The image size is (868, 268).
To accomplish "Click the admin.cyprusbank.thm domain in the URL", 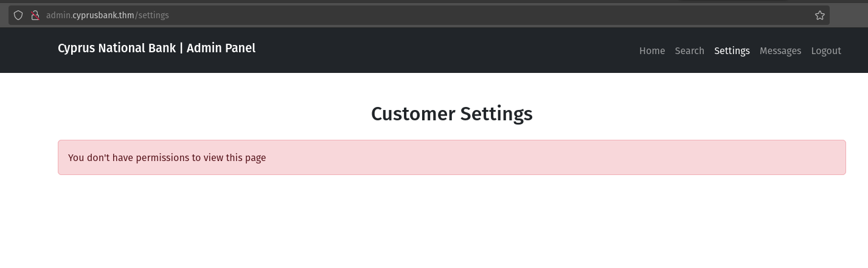I will click(x=90, y=15).
